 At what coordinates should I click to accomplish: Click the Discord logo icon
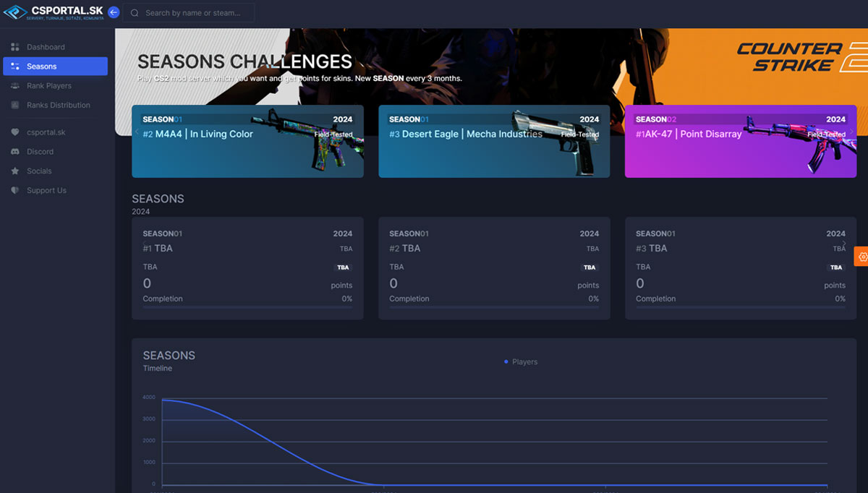click(15, 152)
